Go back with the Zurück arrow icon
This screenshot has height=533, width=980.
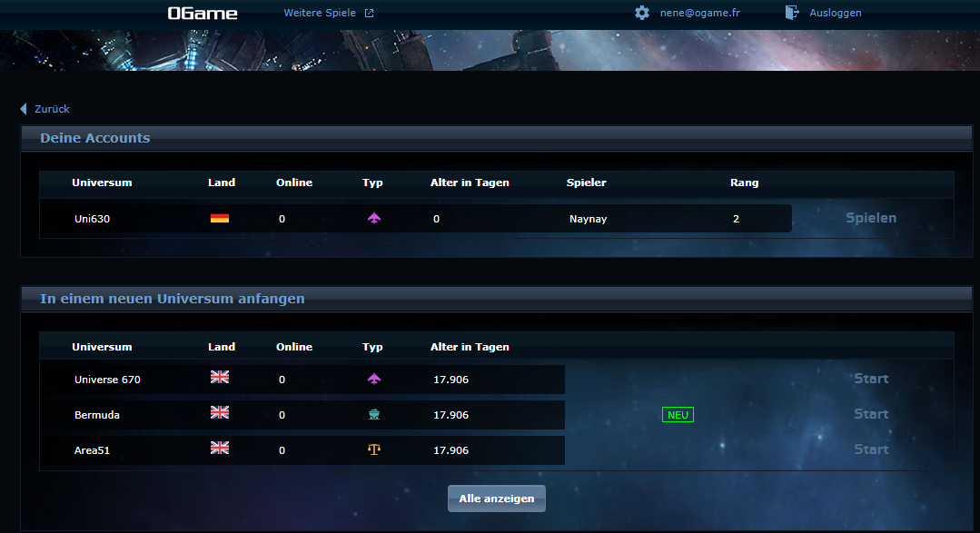[x=24, y=109]
